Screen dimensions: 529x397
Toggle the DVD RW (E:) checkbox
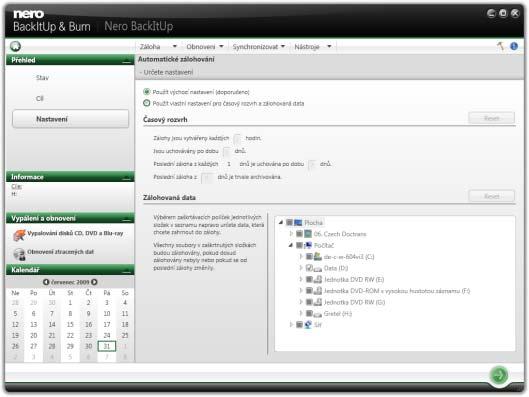coord(309,280)
